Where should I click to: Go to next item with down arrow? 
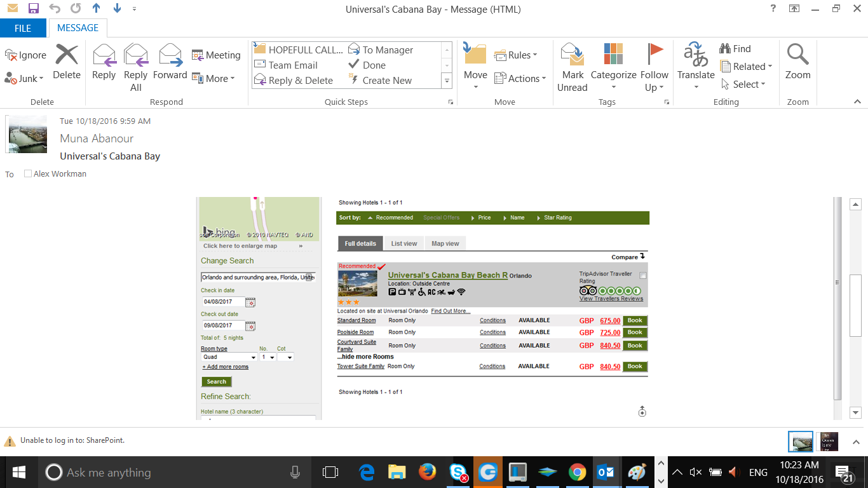click(x=117, y=9)
